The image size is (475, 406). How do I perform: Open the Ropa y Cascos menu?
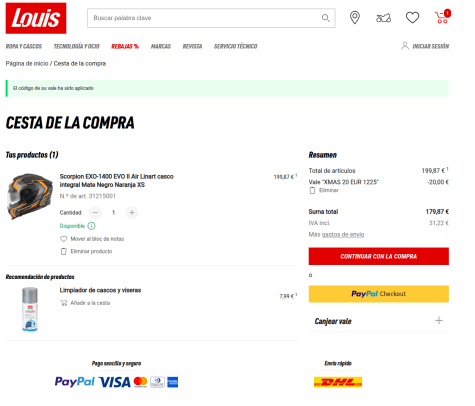click(x=24, y=46)
